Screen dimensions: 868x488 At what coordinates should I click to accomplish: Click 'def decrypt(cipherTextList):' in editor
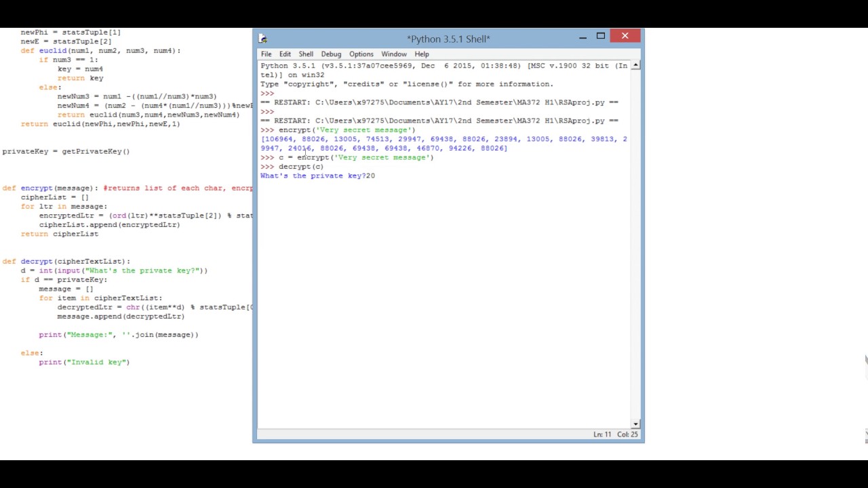pyautogui.click(x=66, y=261)
